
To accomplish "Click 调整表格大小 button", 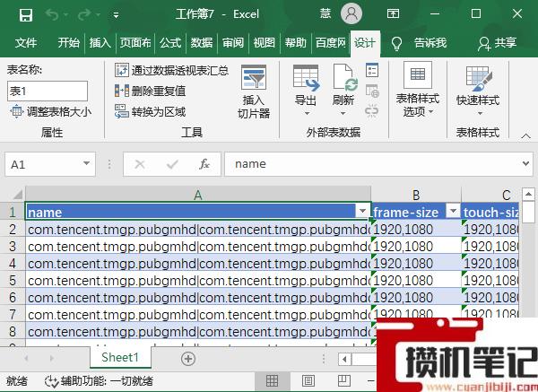I will click(51, 112).
